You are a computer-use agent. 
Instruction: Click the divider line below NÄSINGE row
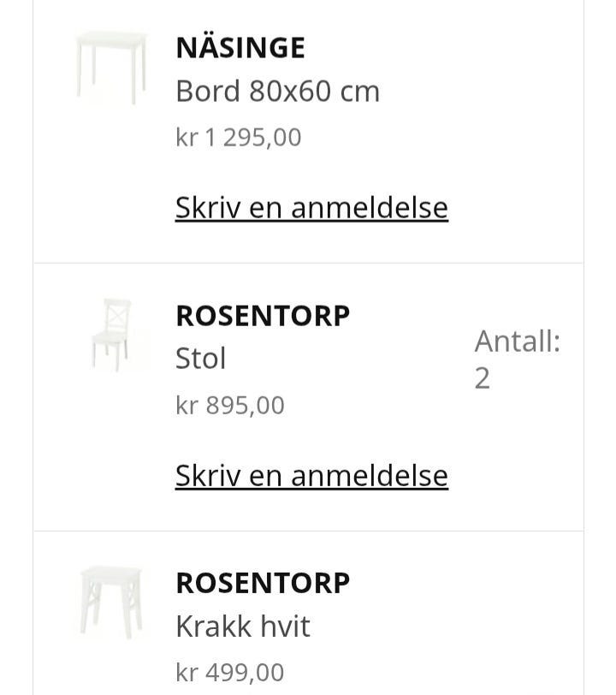coord(309,263)
